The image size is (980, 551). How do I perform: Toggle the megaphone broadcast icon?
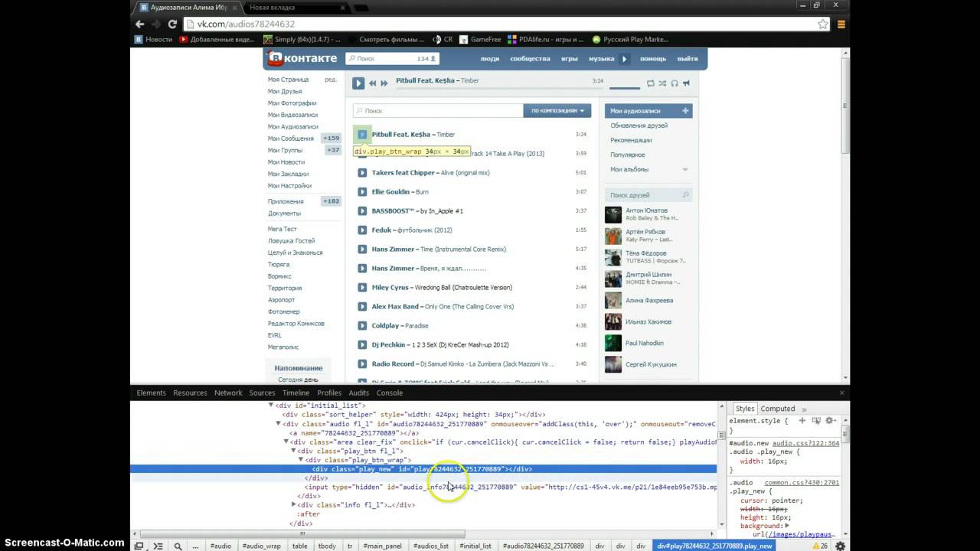tap(687, 83)
